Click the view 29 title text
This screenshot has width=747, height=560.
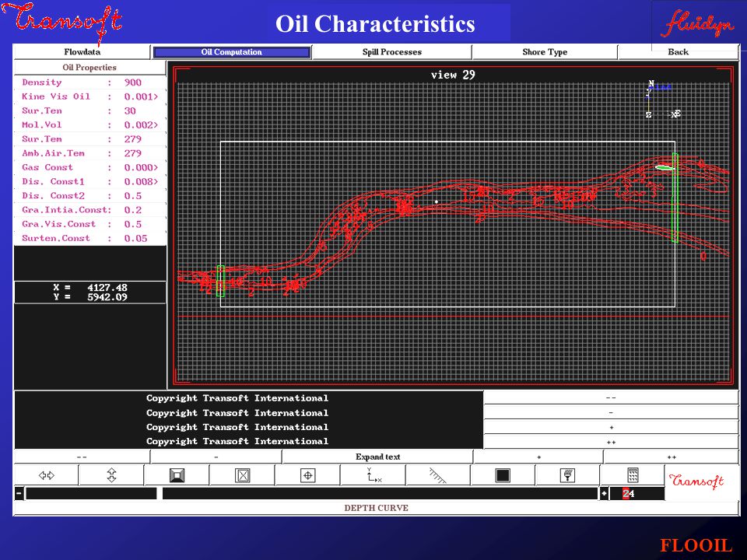point(453,75)
